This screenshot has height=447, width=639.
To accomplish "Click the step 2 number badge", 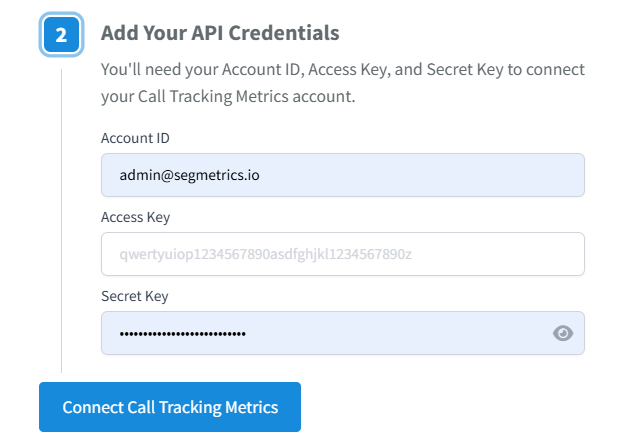I will tap(61, 35).
